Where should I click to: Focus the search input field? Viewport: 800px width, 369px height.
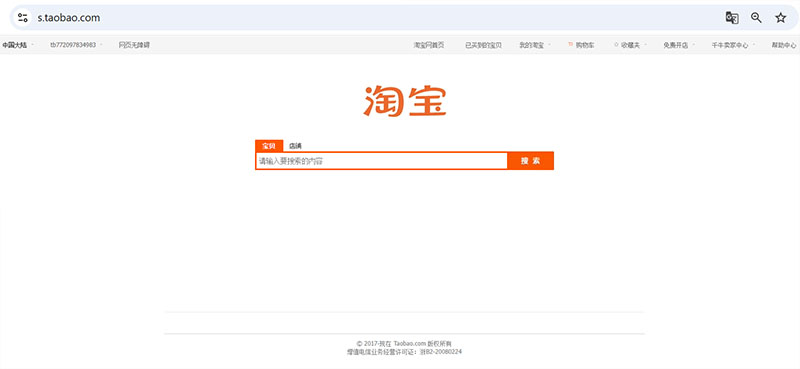[382, 161]
